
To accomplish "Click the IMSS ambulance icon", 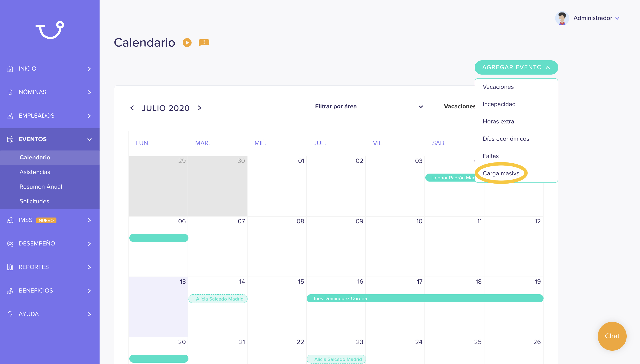I will tap(10, 220).
